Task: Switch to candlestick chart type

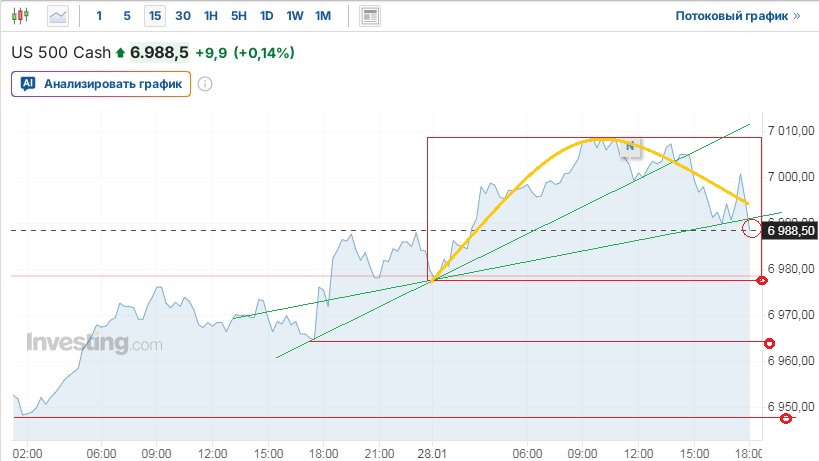Action: point(23,16)
